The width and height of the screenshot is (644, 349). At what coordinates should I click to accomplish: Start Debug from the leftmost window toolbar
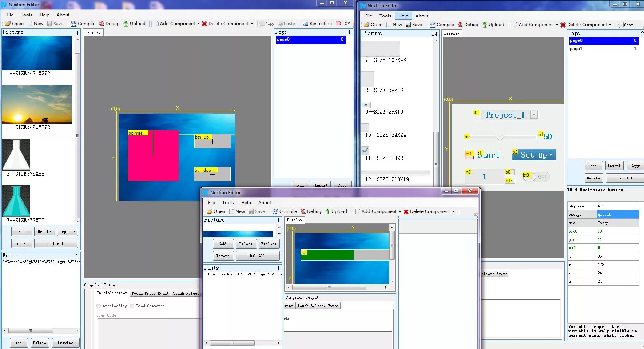tap(109, 24)
